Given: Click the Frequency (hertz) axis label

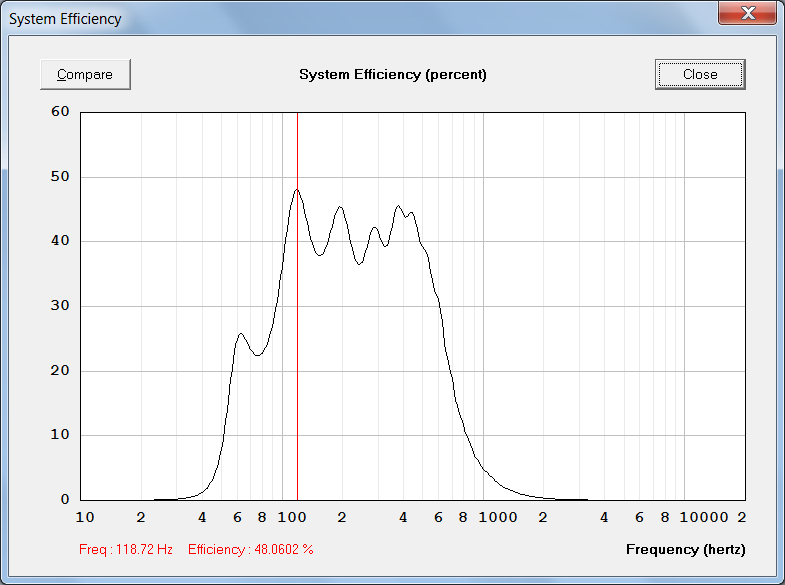Looking at the screenshot, I should [x=685, y=549].
